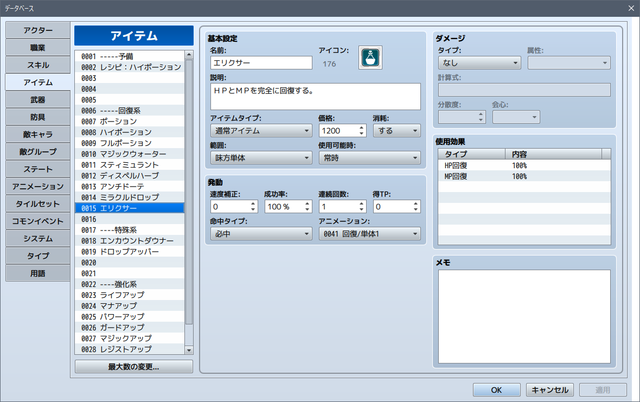Image resolution: width=640 pixels, height=402 pixels.
Task: Switch to the 職業 tab
Action: point(38,48)
